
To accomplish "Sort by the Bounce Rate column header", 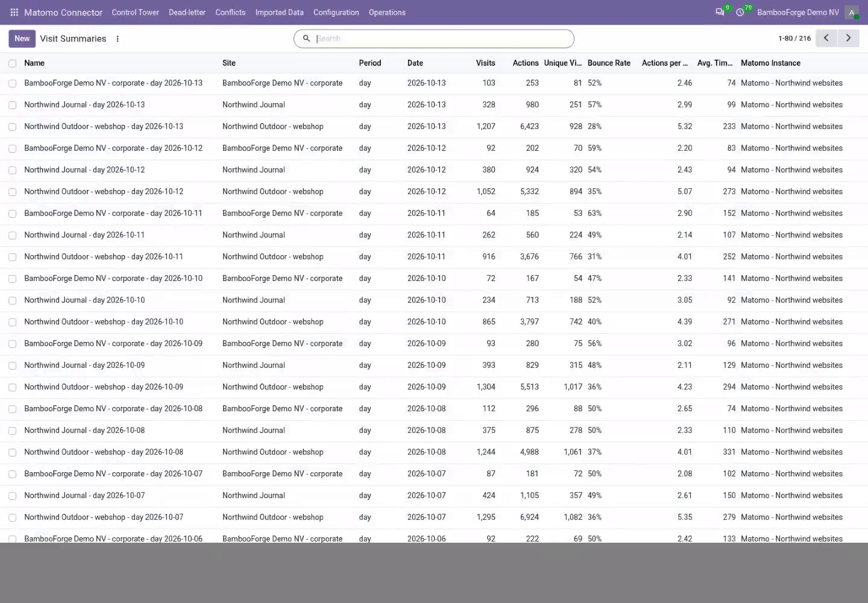I will (609, 63).
